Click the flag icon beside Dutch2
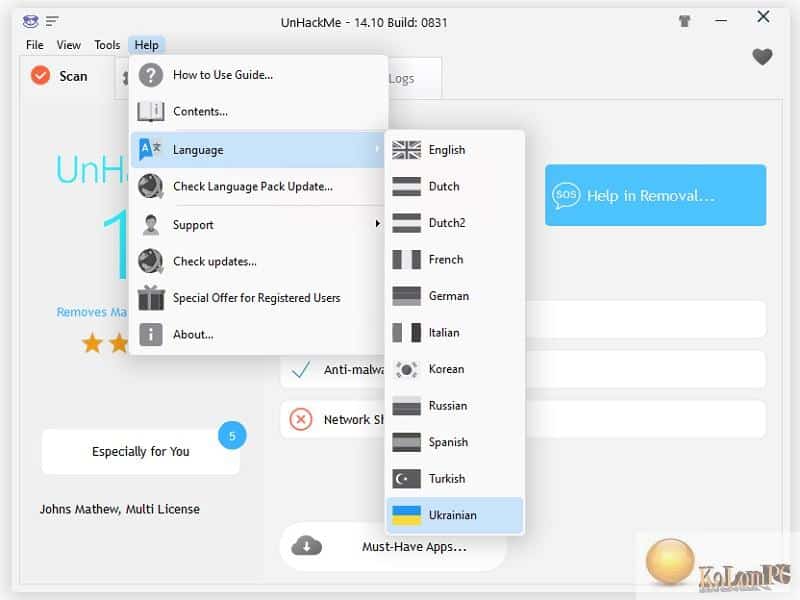 [x=406, y=223]
